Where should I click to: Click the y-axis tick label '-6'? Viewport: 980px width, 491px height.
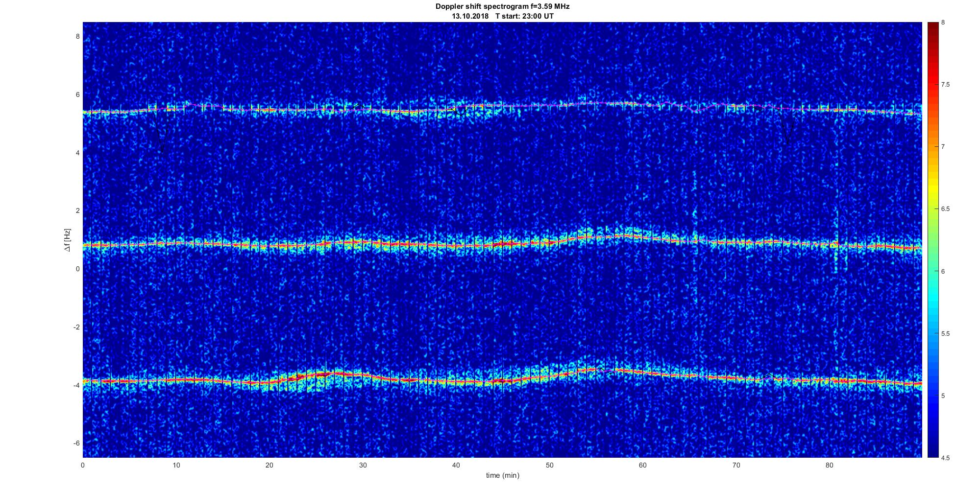(x=76, y=443)
